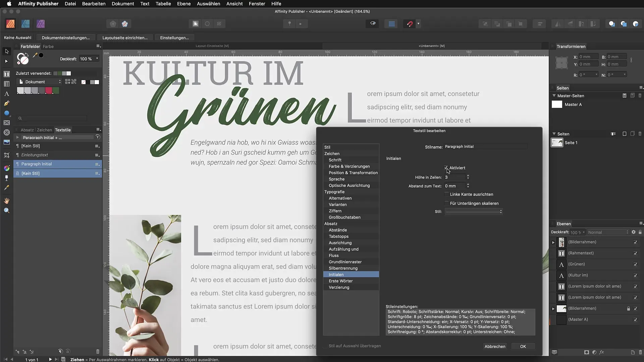Toggle preview mode eye icon
644x362 pixels.
(373, 24)
